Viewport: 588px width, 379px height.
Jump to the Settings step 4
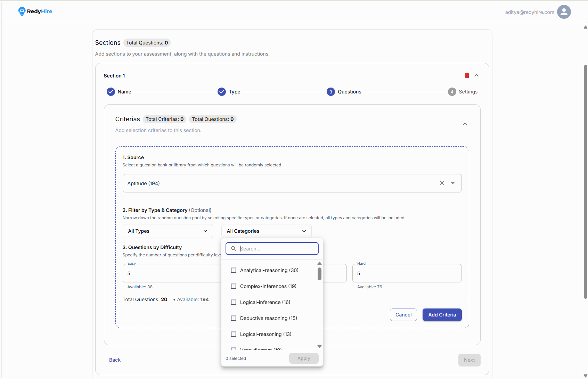point(463,92)
